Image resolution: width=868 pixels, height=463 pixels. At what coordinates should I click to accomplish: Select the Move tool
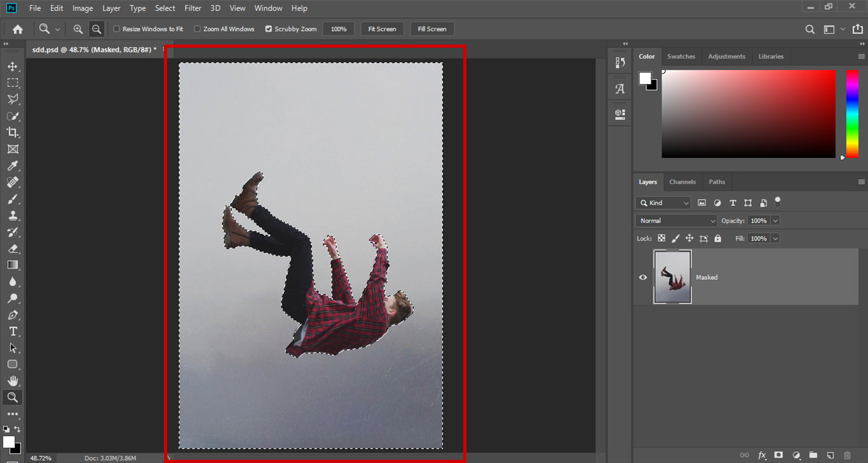(x=13, y=66)
